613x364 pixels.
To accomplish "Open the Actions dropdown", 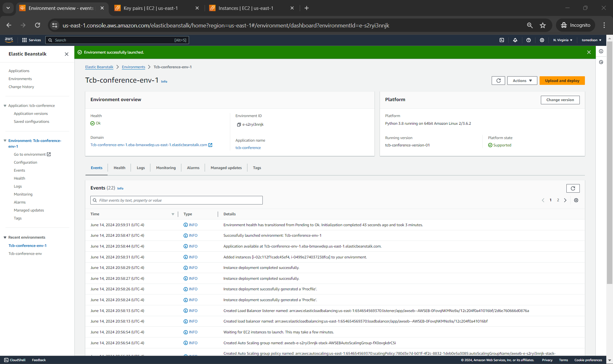I will pyautogui.click(x=522, y=81).
